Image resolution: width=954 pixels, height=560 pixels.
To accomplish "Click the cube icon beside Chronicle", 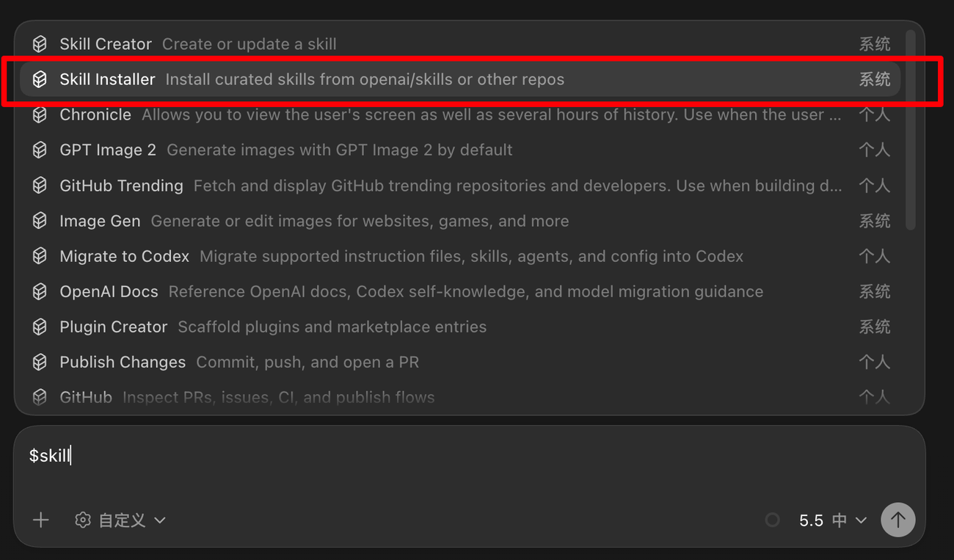I will point(40,114).
